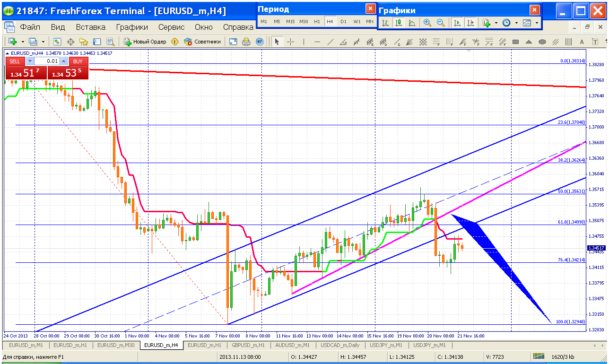Decrease lot volume with down arrow
The height and width of the screenshot is (364, 609).
coord(30,61)
